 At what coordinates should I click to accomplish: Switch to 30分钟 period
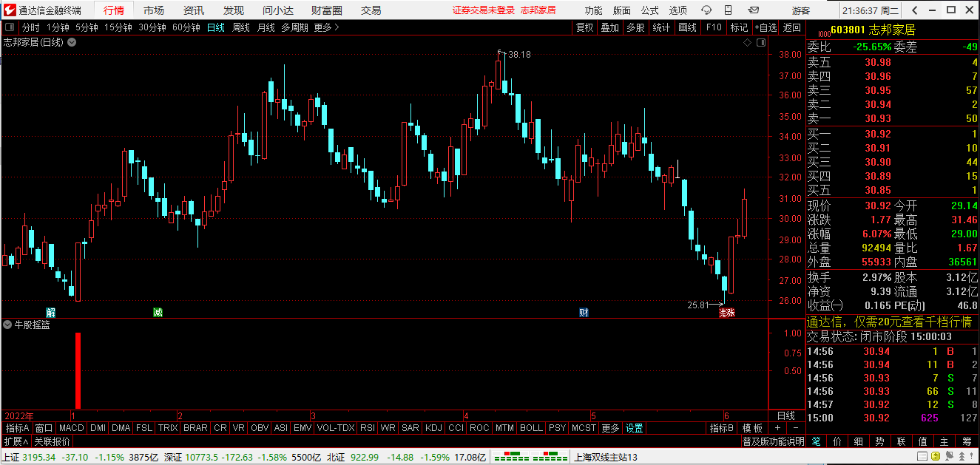152,27
